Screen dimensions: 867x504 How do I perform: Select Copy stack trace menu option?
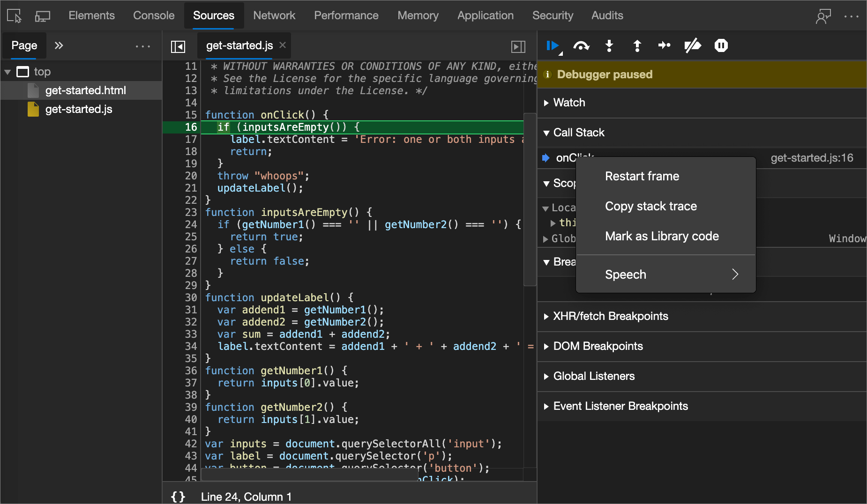point(651,206)
